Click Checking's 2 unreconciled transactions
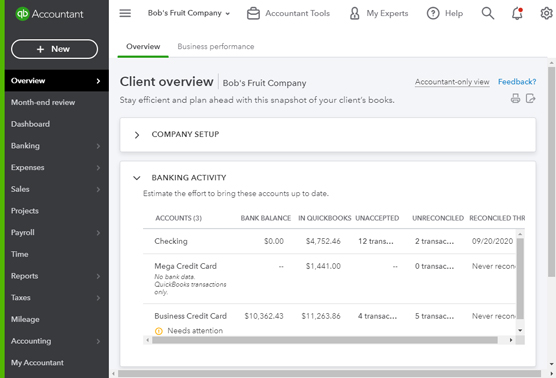 434,241
